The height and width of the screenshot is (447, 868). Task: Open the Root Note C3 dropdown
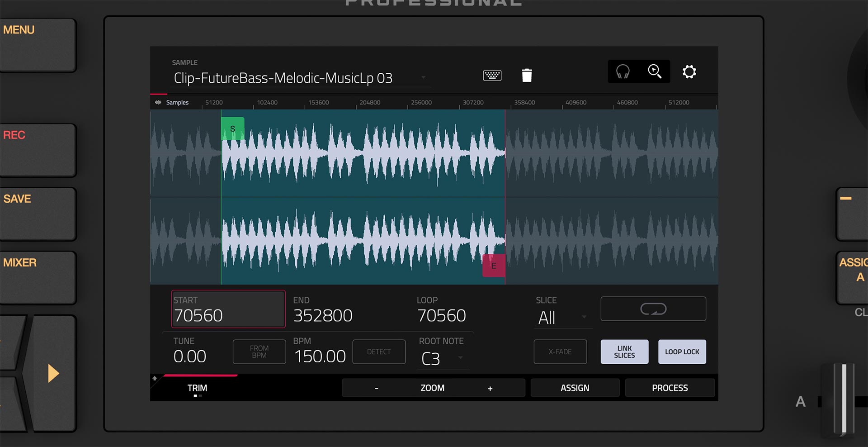[x=443, y=358]
